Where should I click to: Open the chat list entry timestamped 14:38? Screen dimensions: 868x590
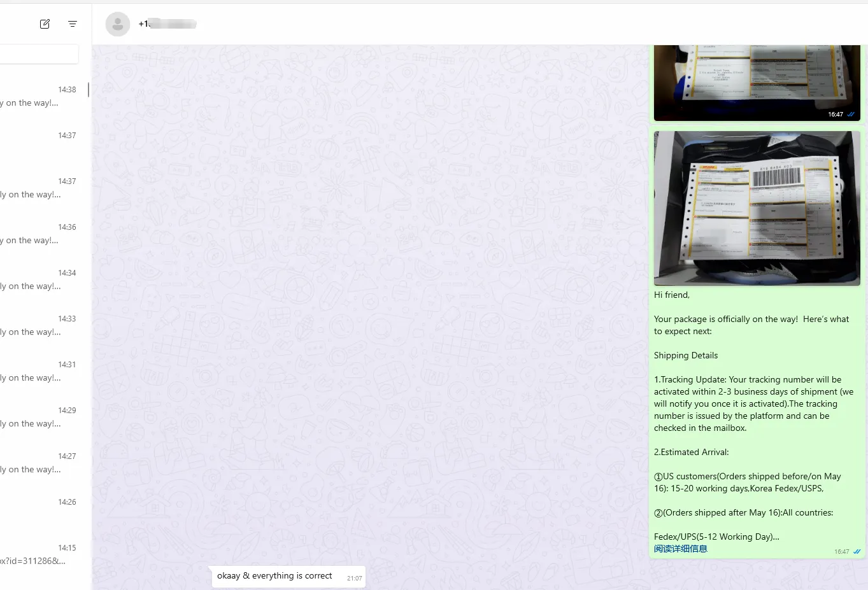click(x=43, y=97)
